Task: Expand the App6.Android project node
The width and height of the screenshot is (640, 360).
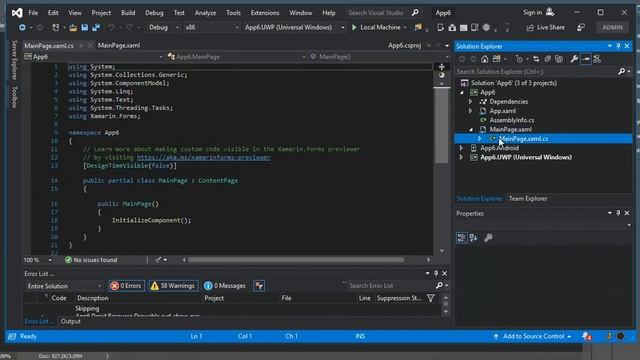Action: [x=461, y=148]
